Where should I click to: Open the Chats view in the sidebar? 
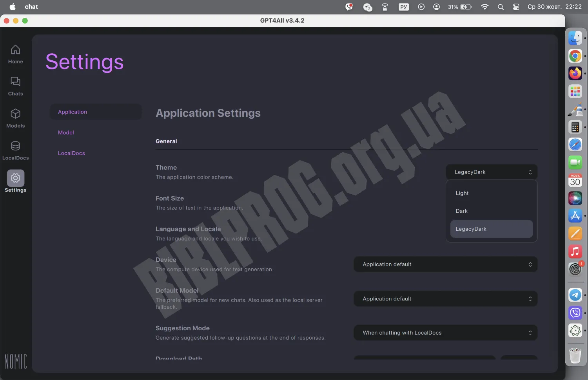click(15, 86)
